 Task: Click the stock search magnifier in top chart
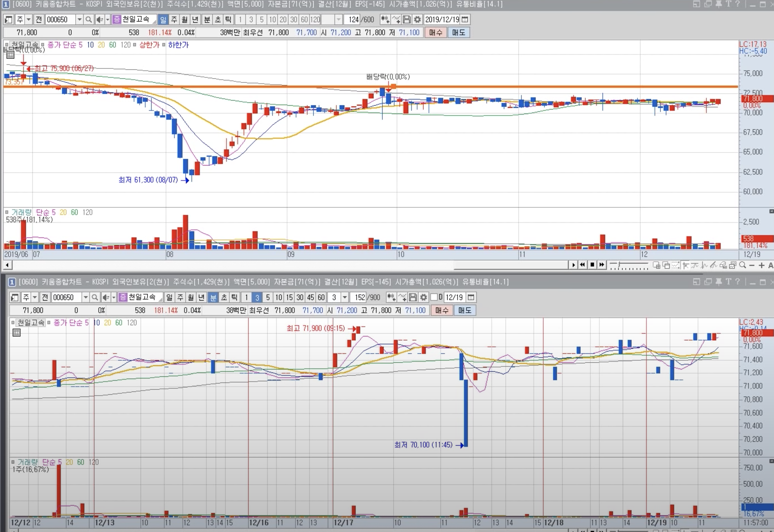point(88,20)
